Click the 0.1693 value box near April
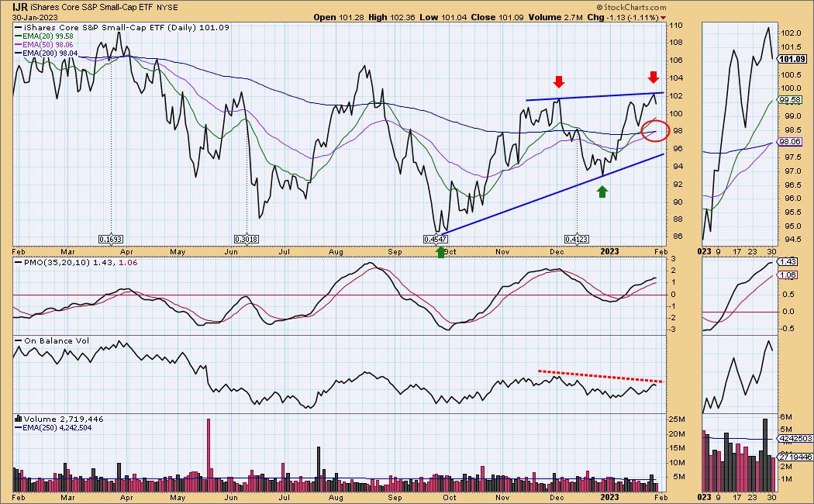Screen dimensions: 814x504 point(111,240)
